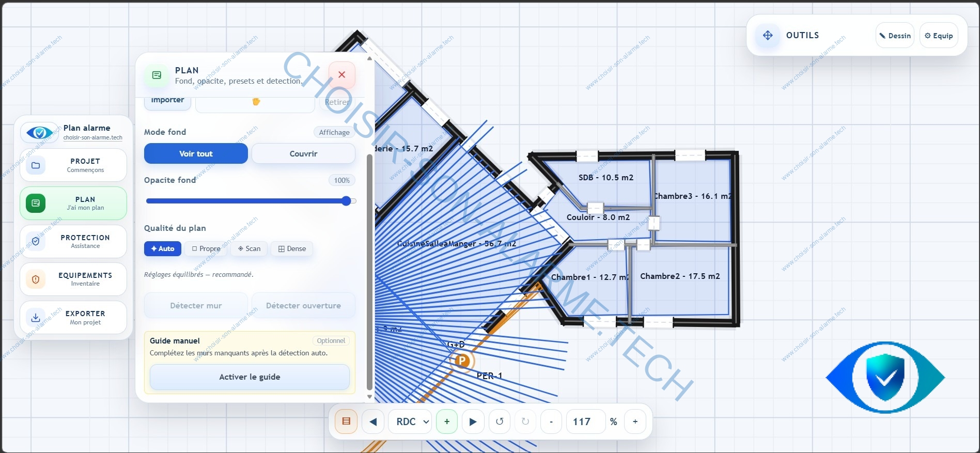Select Dense plan quality
980x453 pixels.
[292, 248]
